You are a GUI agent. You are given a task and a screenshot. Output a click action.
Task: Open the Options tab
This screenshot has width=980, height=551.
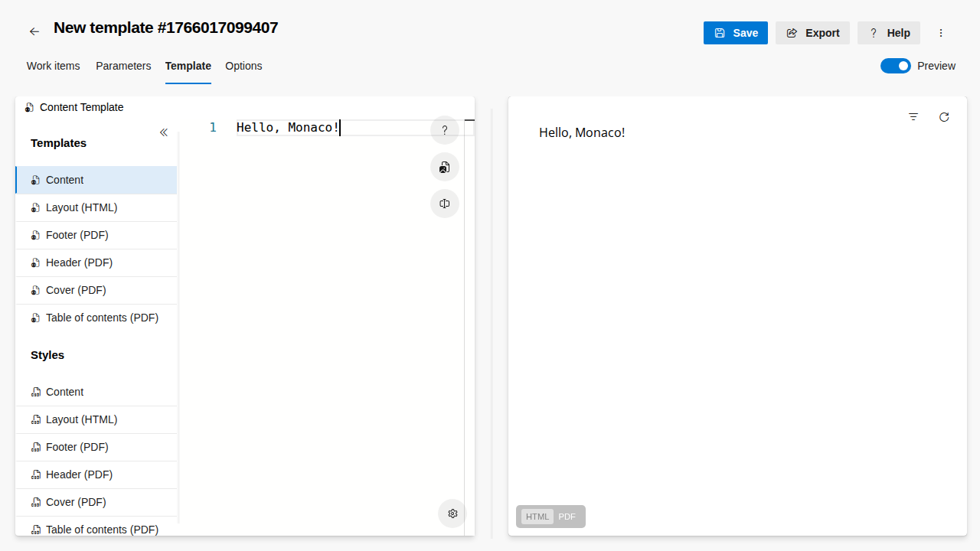[243, 66]
